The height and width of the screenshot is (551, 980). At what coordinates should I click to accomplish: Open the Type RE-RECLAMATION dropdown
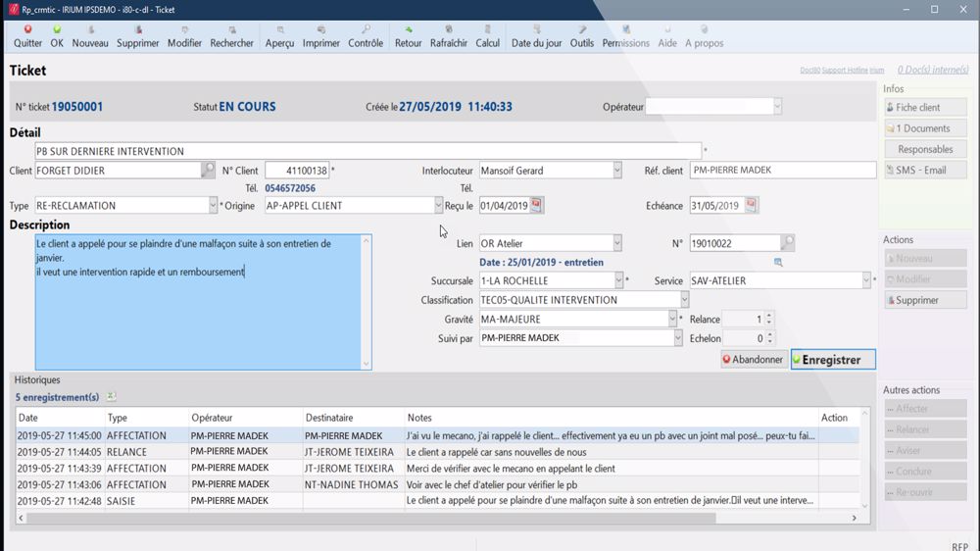tap(213, 205)
